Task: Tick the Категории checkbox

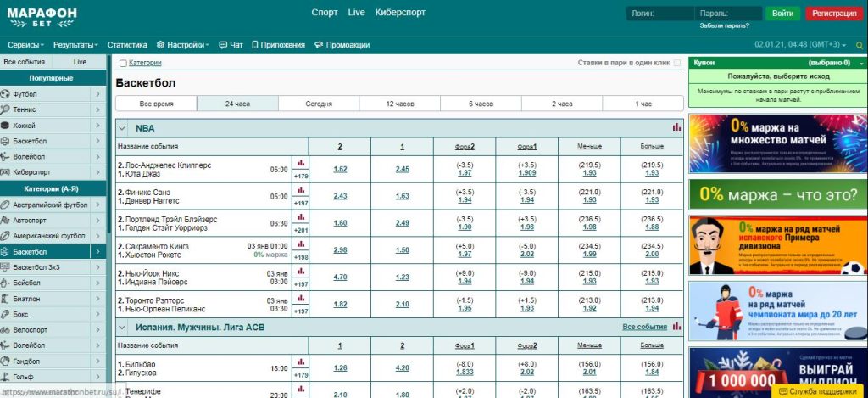Action: pyautogui.click(x=124, y=64)
